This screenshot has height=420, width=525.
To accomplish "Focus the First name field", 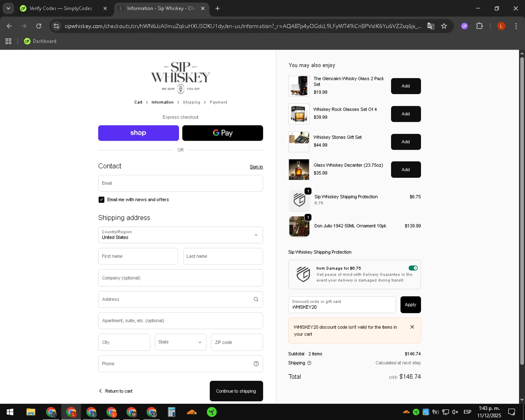I will pos(138,256).
